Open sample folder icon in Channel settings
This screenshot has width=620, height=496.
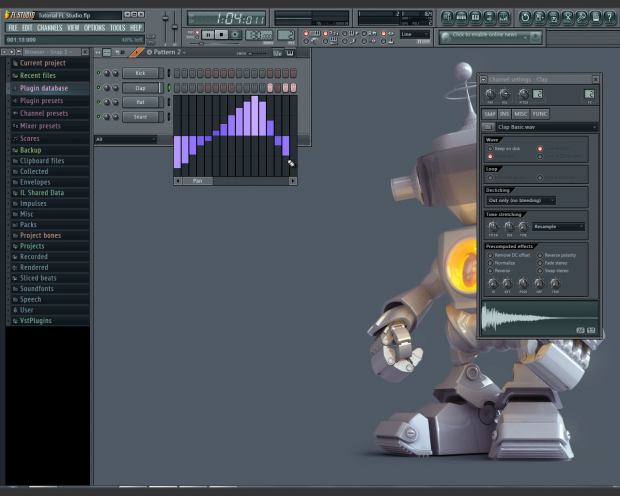488,127
